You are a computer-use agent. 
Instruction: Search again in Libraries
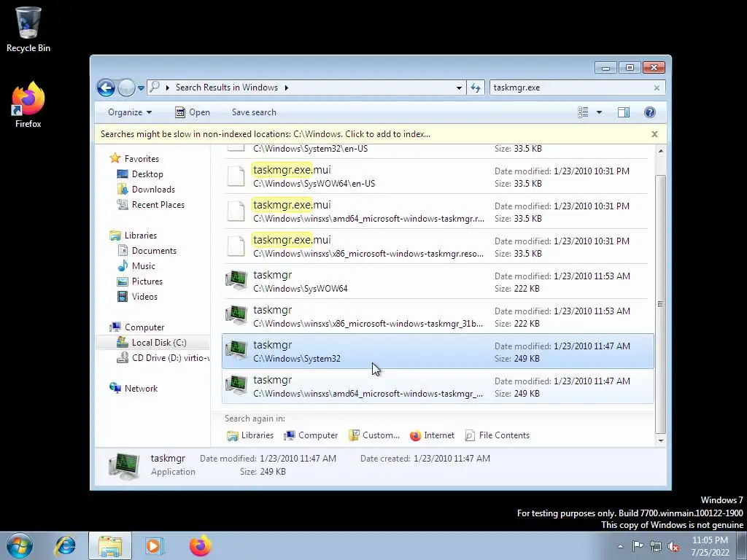[250, 435]
